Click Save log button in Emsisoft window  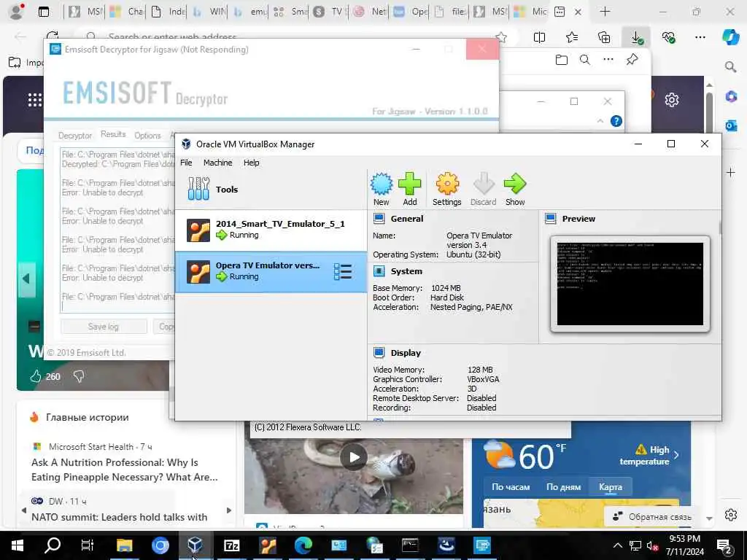(x=104, y=327)
